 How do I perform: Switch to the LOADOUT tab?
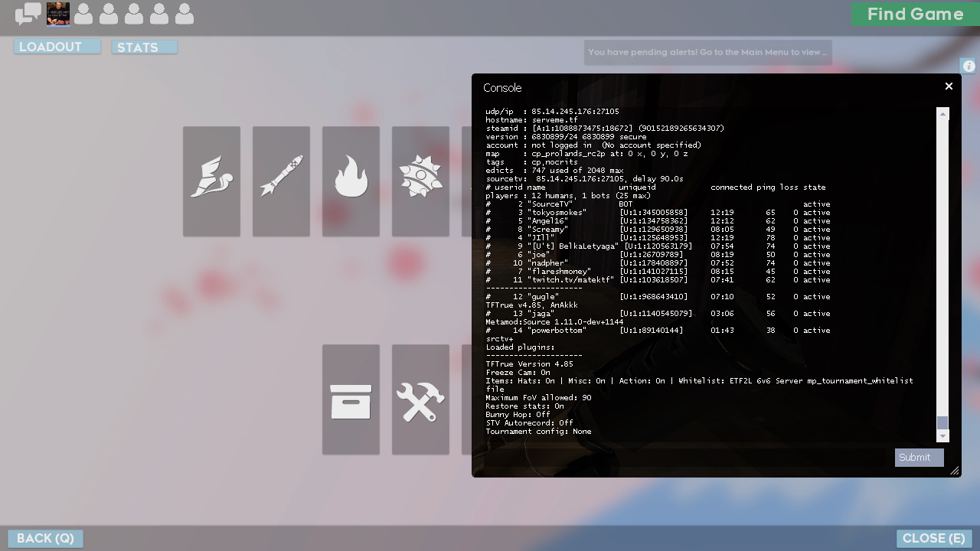(x=57, y=47)
